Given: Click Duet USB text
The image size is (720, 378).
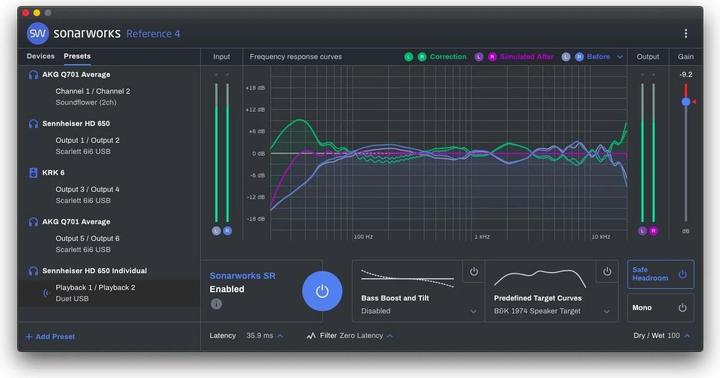Looking at the screenshot, I should point(72,299).
